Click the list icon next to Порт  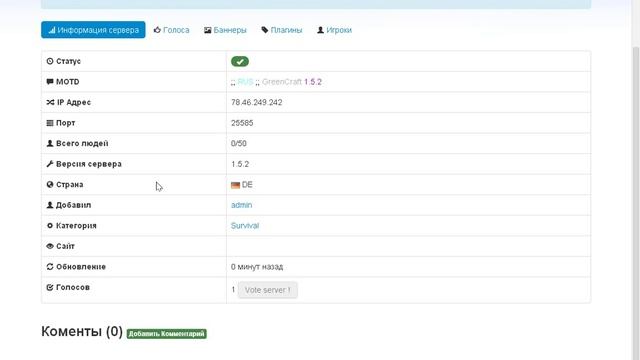point(50,123)
